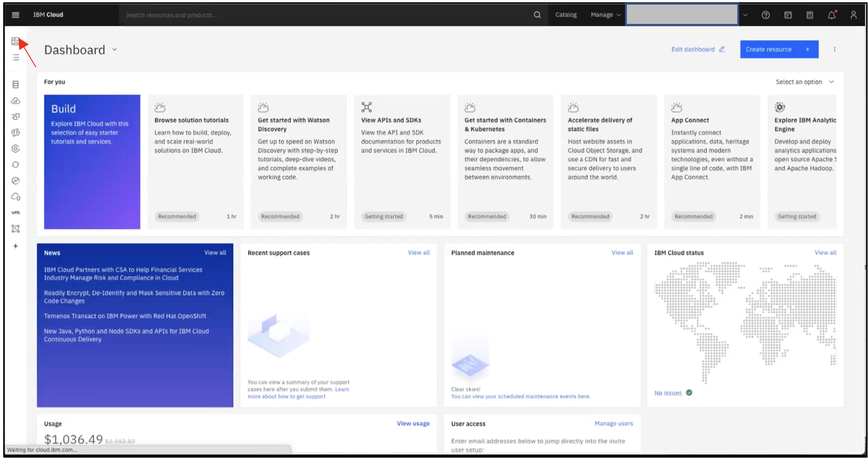
Task: Click the Explore IBM Analytics Engine gear icon
Action: [x=780, y=107]
